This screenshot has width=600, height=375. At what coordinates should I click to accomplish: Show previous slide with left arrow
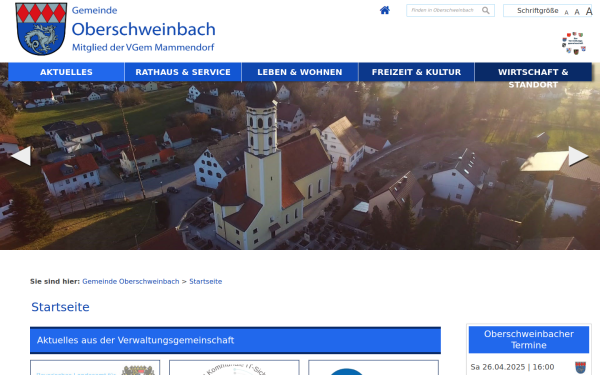pyautogui.click(x=21, y=156)
